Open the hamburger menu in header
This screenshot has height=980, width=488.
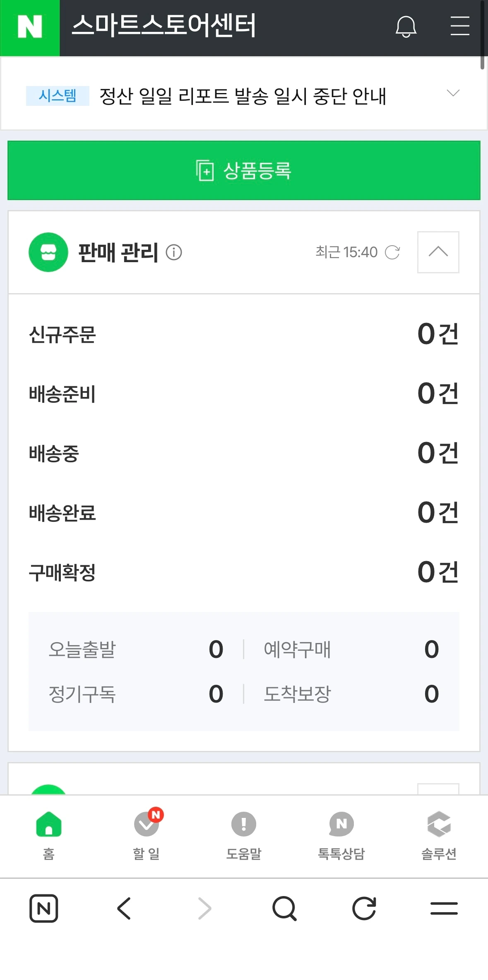click(x=459, y=26)
